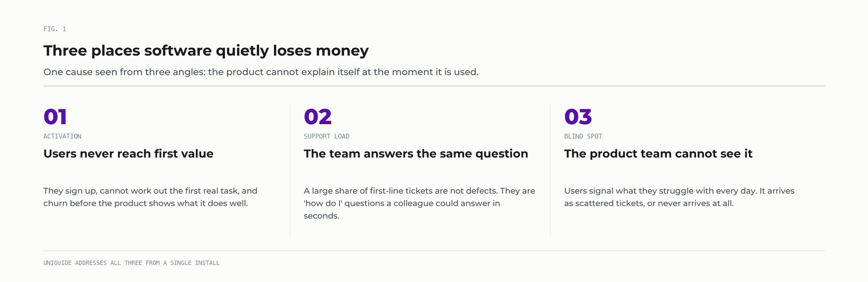The width and height of the screenshot is (868, 282).
Task: Click the paragraph about first-line tickets
Action: click(x=419, y=203)
